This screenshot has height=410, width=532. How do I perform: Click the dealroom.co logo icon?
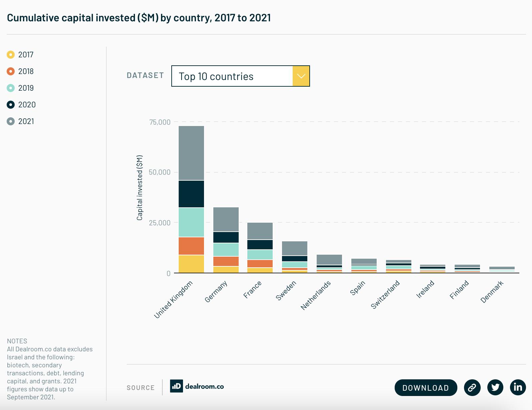tap(176, 386)
